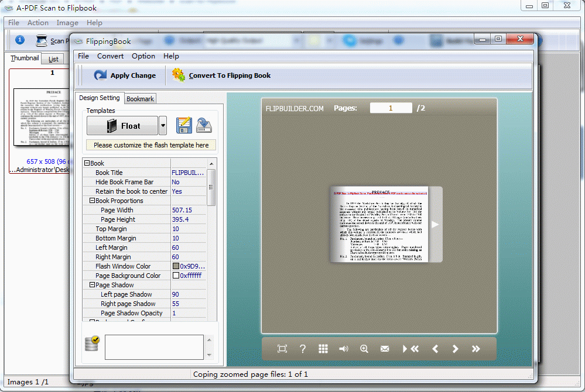Collapse the Book Proportions section
The height and width of the screenshot is (392, 585).
click(92, 201)
